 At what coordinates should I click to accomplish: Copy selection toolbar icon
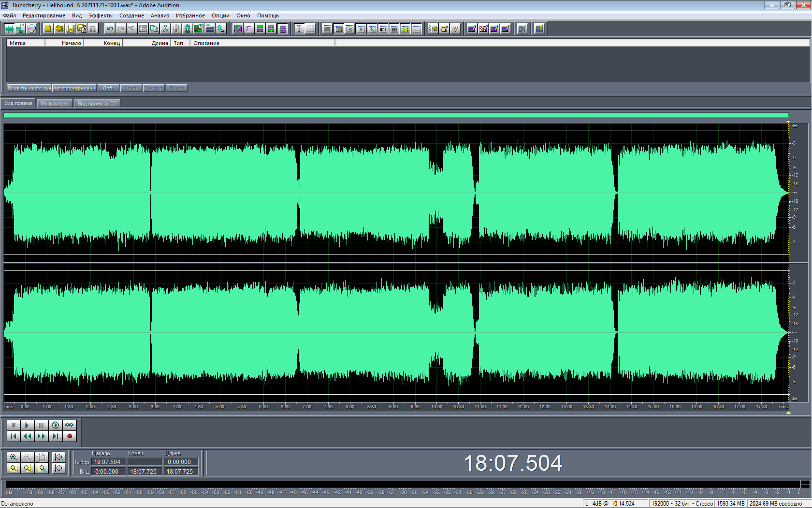point(154,29)
